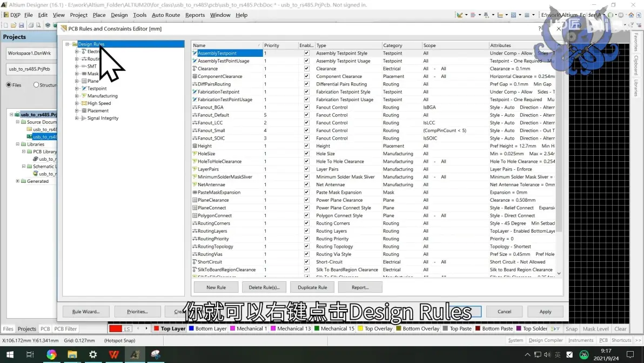Expand the Placement rules tree node
Viewport: 644px width, 363px height.
(x=76, y=110)
